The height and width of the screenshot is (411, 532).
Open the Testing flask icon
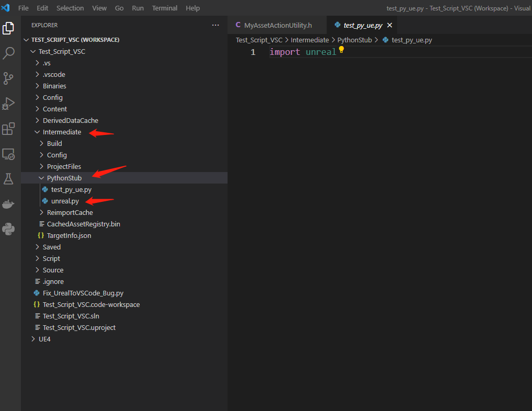[8, 179]
